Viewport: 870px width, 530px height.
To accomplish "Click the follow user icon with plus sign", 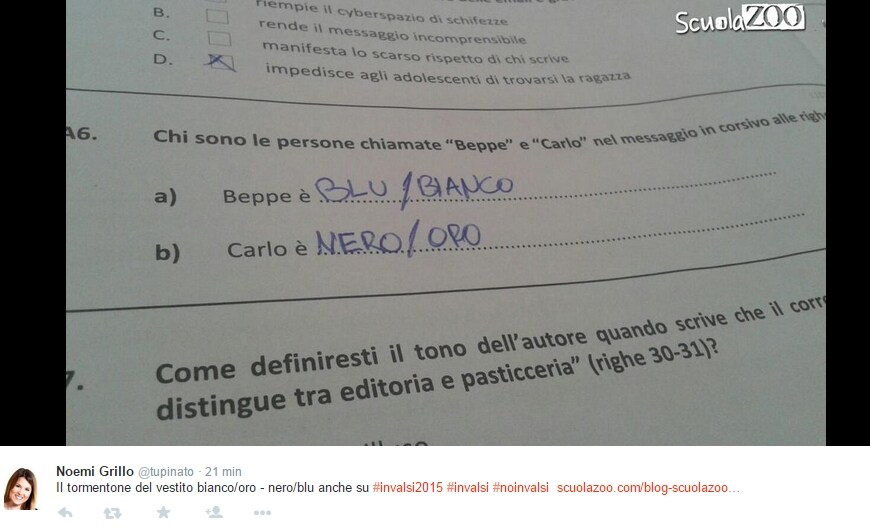I will coord(214,512).
